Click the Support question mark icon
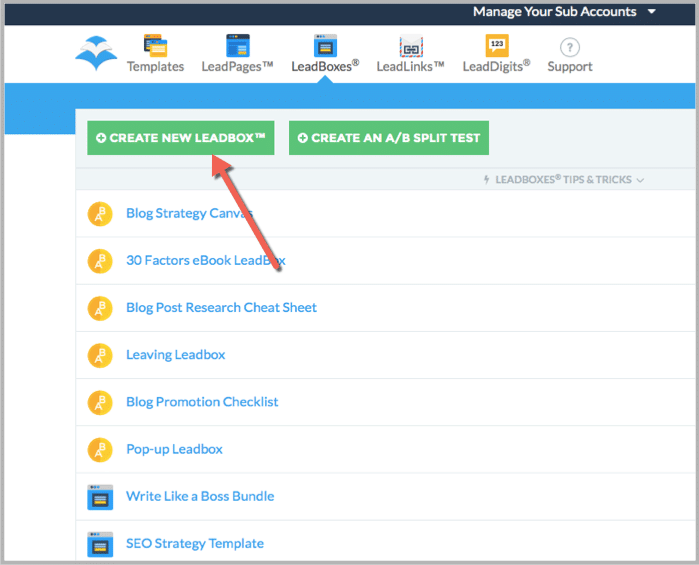Image resolution: width=699 pixels, height=565 pixels. click(x=569, y=47)
